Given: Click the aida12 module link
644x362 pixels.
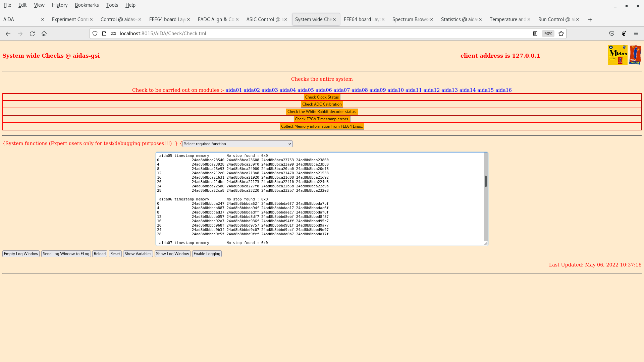Looking at the screenshot, I should (x=431, y=90).
